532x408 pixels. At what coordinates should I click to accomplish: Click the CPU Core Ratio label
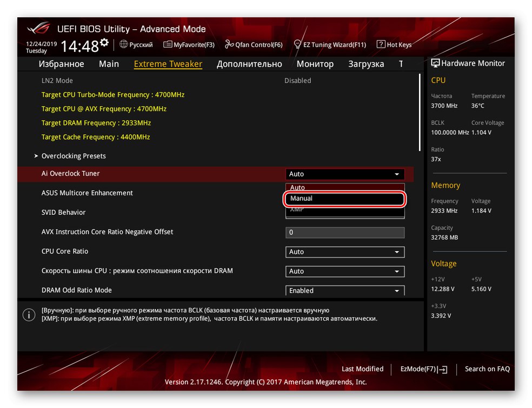coord(65,252)
